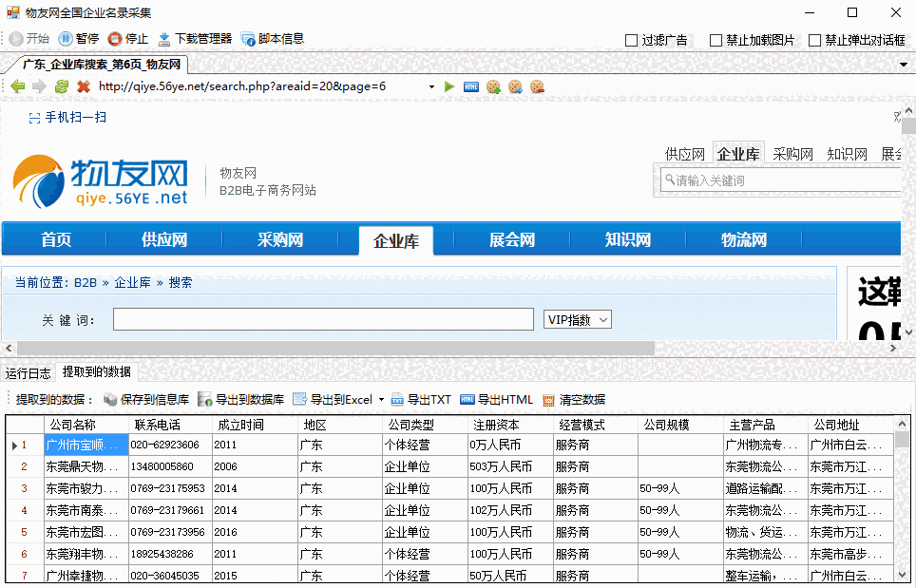Click the blue HTML source icon near URL
Viewport: 916px width, 588px height.
click(x=470, y=86)
